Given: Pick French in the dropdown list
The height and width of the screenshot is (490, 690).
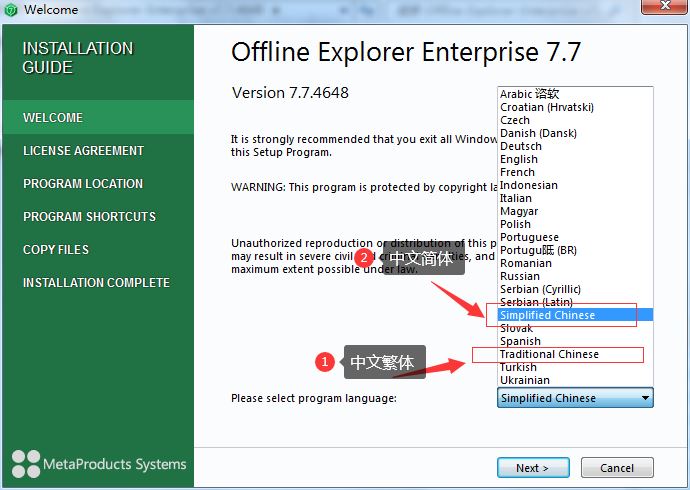Looking at the screenshot, I should click(x=575, y=172).
